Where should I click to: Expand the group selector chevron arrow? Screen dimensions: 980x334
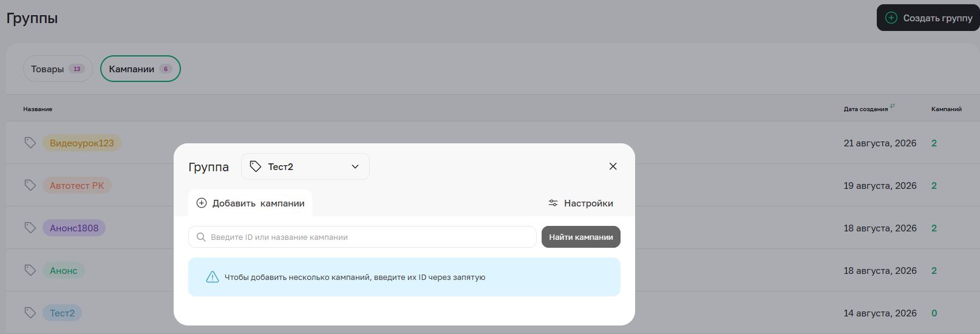(x=355, y=166)
